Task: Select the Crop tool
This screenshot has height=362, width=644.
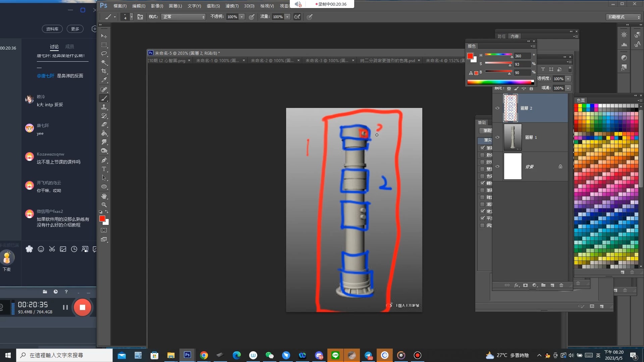Action: (104, 71)
